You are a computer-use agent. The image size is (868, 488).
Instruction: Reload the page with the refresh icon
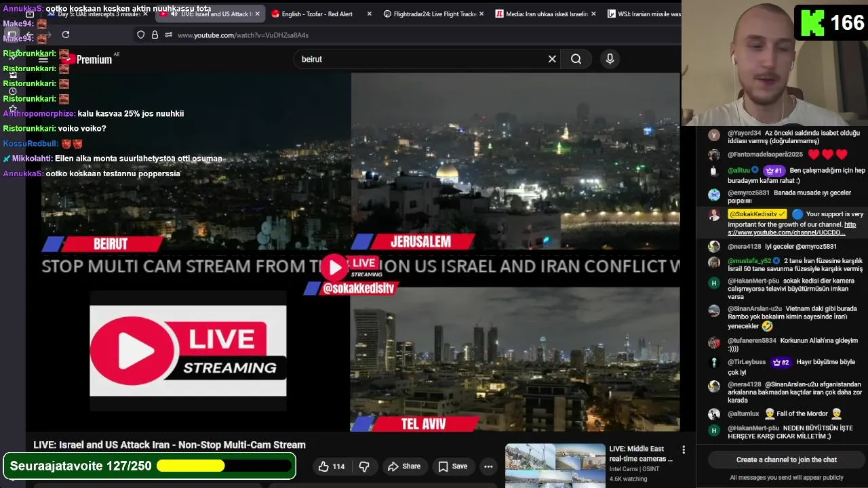pos(66,35)
